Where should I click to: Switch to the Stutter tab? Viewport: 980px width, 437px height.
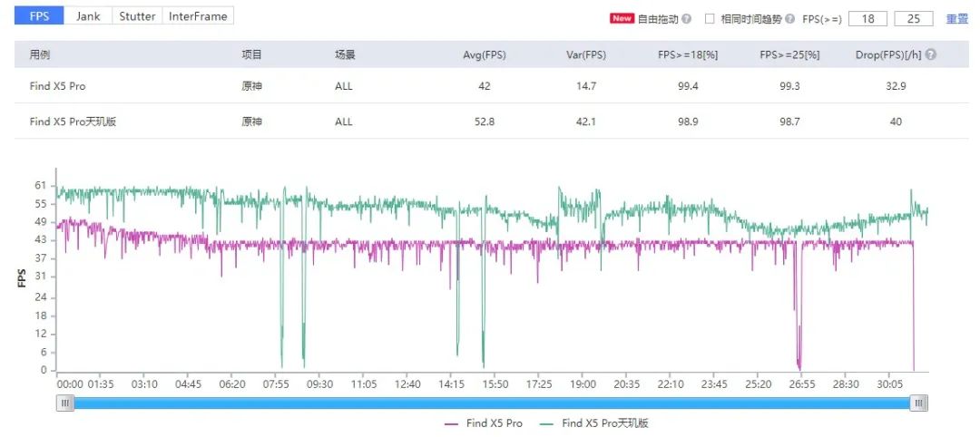[137, 16]
